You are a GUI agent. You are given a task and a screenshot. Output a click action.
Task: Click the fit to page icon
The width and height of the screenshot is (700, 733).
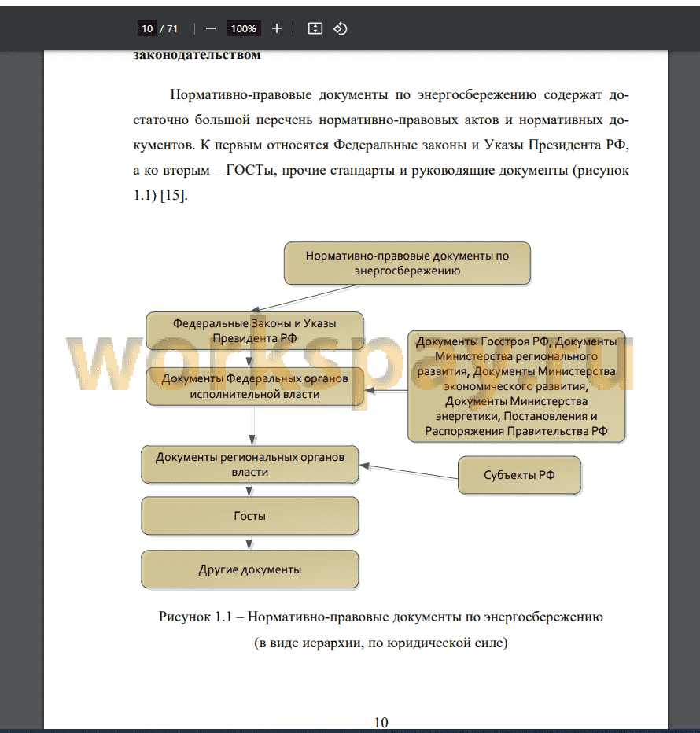click(x=315, y=29)
